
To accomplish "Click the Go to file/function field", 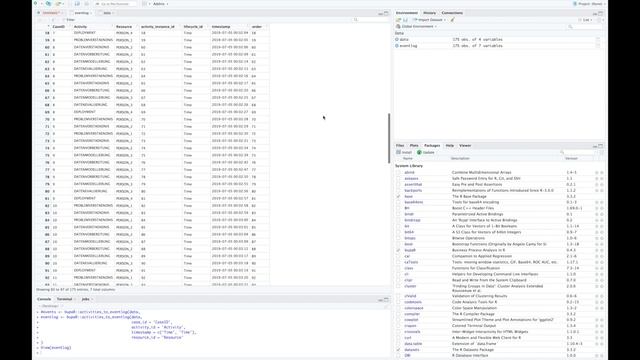I will 116,4.
